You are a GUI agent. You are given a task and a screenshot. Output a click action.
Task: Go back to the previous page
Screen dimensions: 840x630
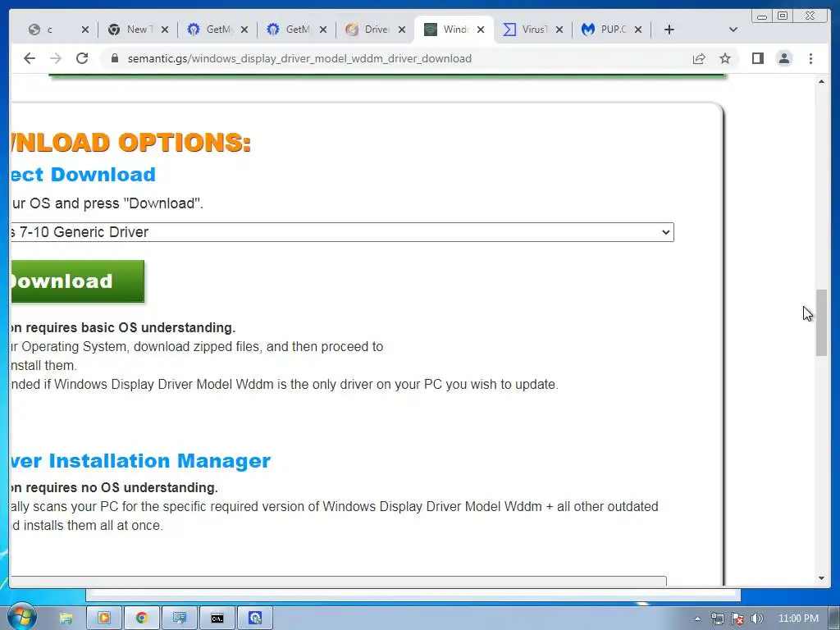[x=30, y=58]
